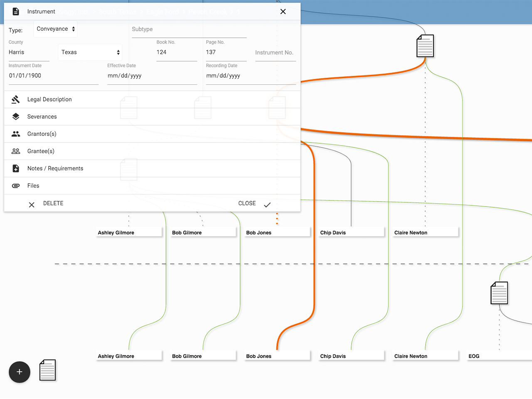Image resolution: width=532 pixels, height=399 pixels.
Task: Close the Instrument dialog with X
Action: coord(283,12)
